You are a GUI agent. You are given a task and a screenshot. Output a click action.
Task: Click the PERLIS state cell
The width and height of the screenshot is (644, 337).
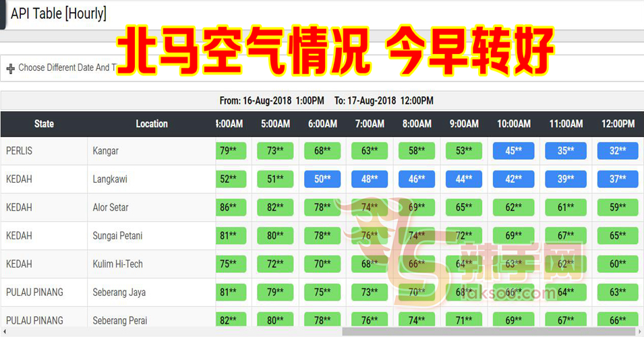pos(19,151)
